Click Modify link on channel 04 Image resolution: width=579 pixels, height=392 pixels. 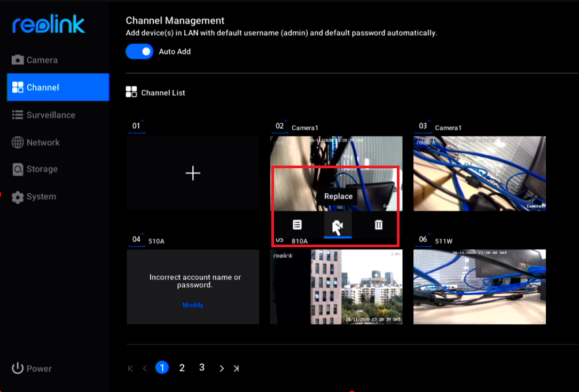click(x=193, y=305)
